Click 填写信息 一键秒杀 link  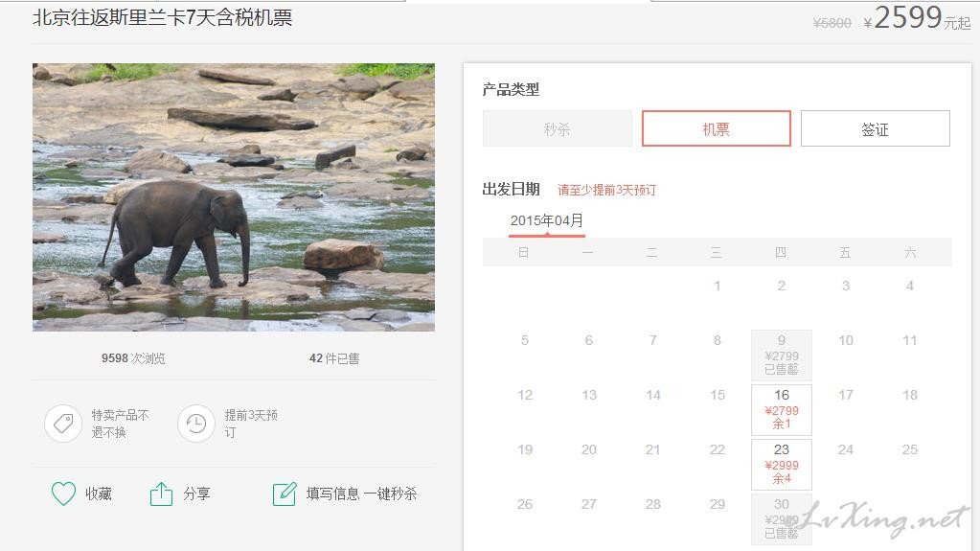click(361, 494)
